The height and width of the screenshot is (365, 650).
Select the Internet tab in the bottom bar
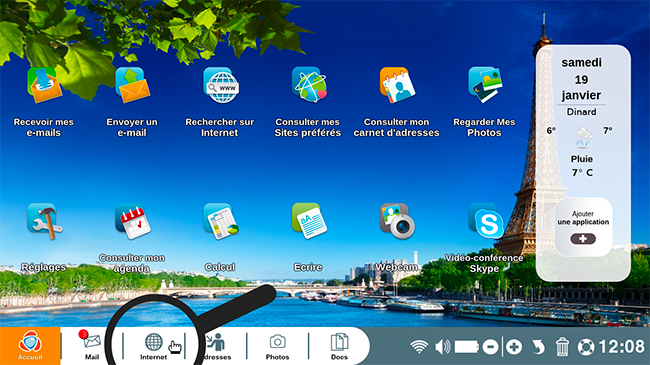[x=154, y=346]
